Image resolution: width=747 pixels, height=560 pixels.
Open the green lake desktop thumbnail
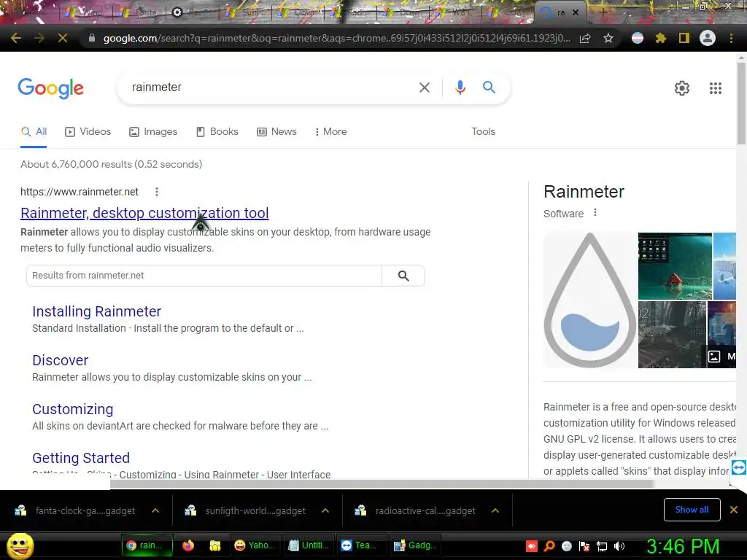(x=675, y=265)
